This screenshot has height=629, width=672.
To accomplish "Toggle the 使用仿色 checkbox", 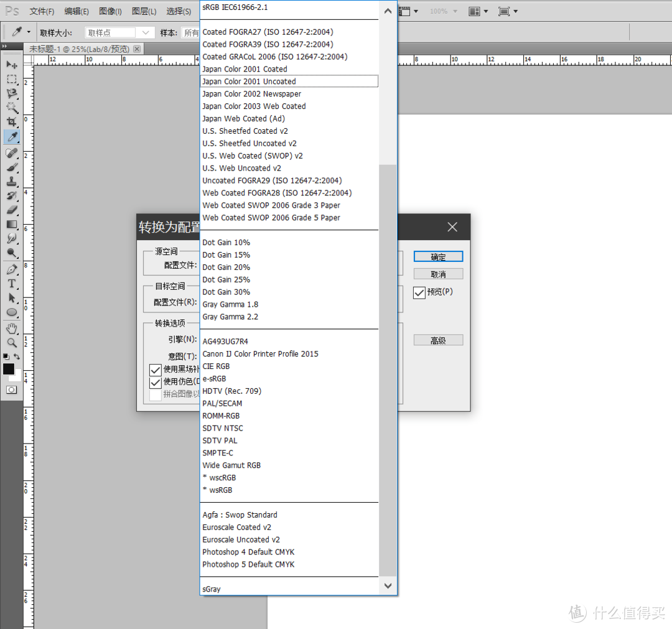I will point(155,382).
